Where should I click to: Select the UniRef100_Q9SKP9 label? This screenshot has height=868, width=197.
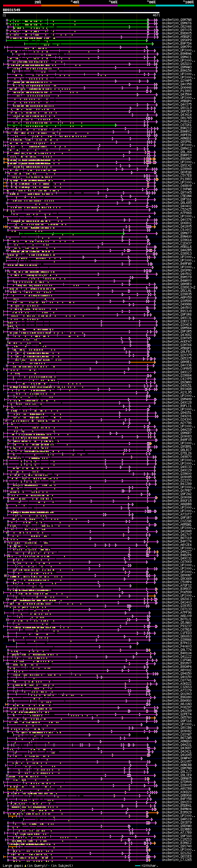[177, 40]
